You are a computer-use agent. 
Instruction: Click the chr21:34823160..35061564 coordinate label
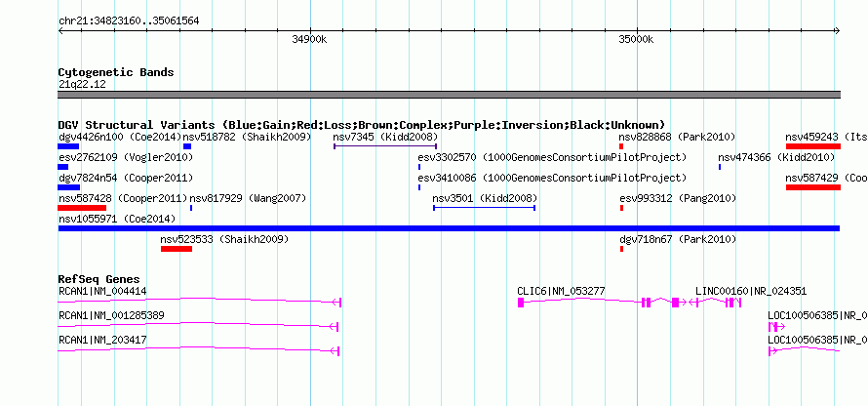coord(129,21)
